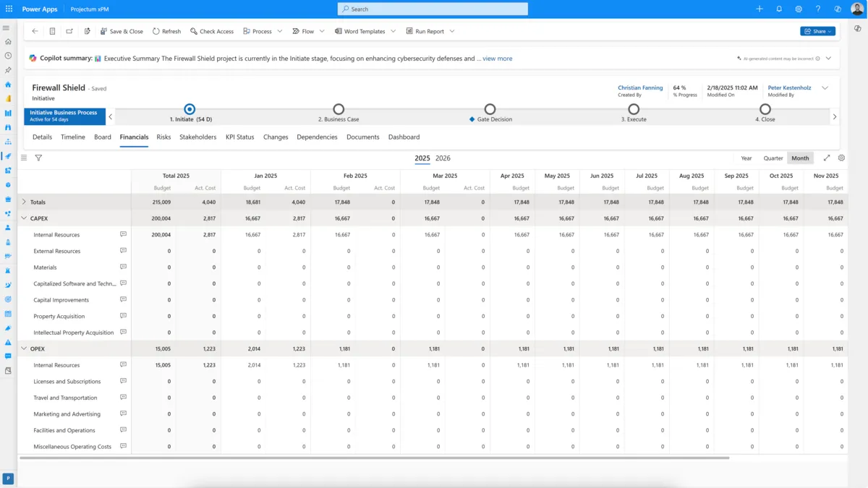The height and width of the screenshot is (488, 868).
Task: Switch to the KPI Status tab
Action: pos(239,137)
